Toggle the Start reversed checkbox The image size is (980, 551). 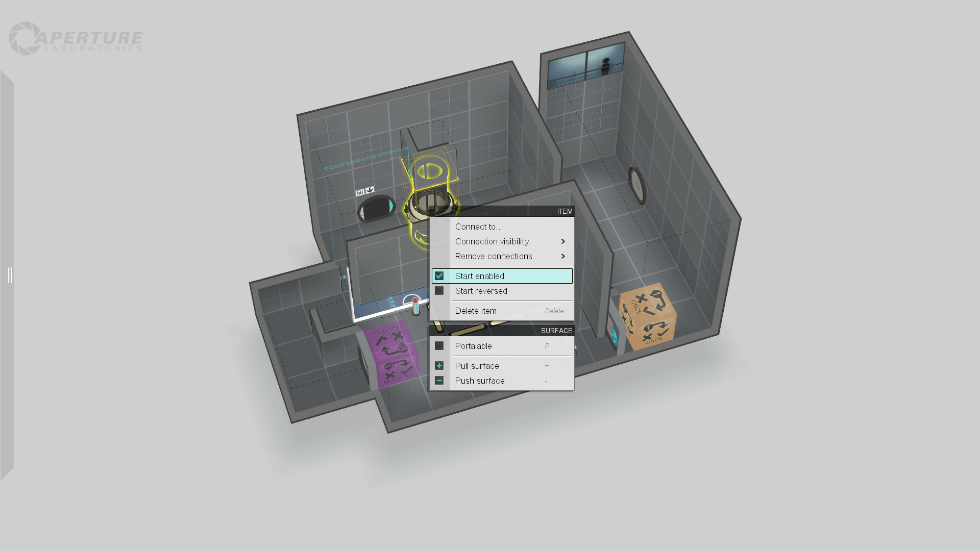coord(439,291)
